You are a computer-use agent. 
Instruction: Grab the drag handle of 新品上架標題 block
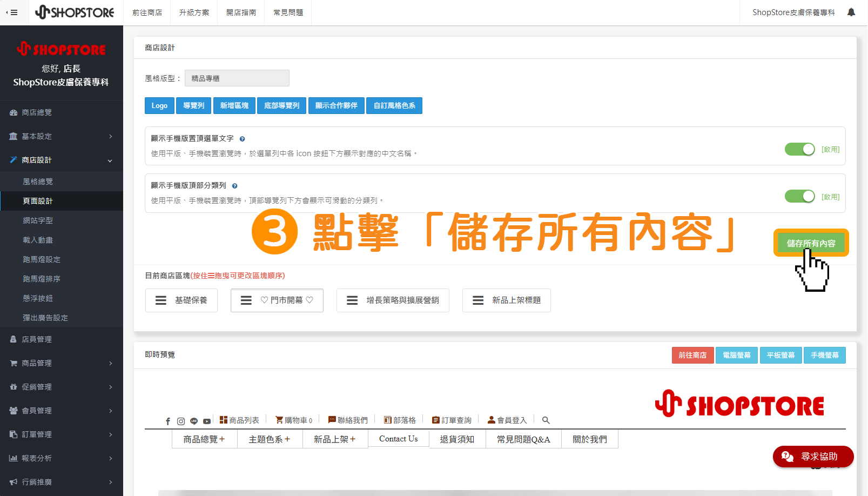(478, 300)
